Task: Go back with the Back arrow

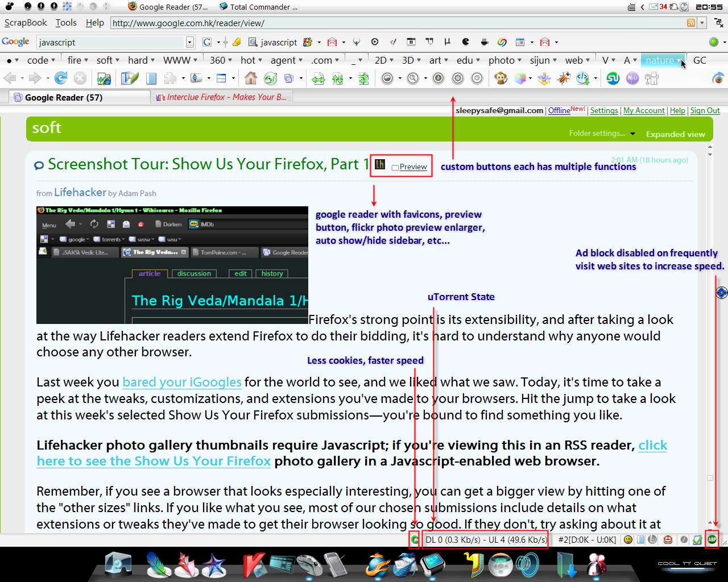Action: [x=10, y=78]
